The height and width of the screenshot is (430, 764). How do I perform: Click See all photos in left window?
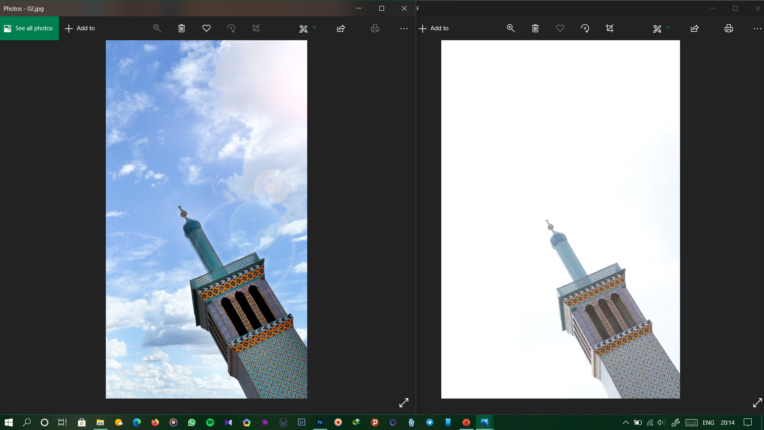click(x=29, y=28)
